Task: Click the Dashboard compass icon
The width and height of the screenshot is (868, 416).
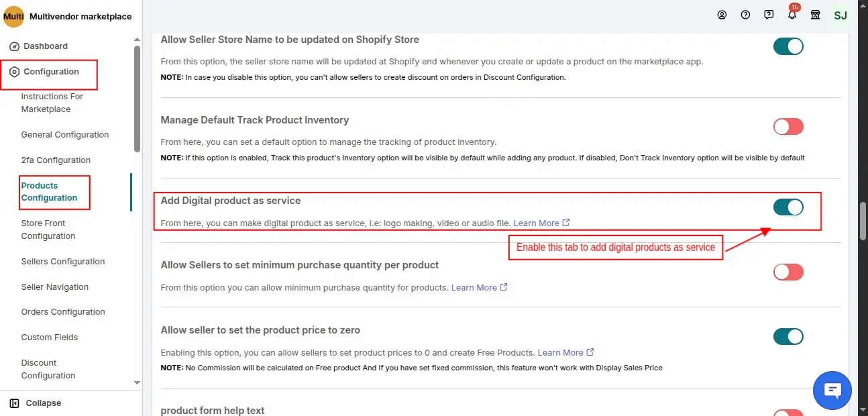Action: (14, 46)
